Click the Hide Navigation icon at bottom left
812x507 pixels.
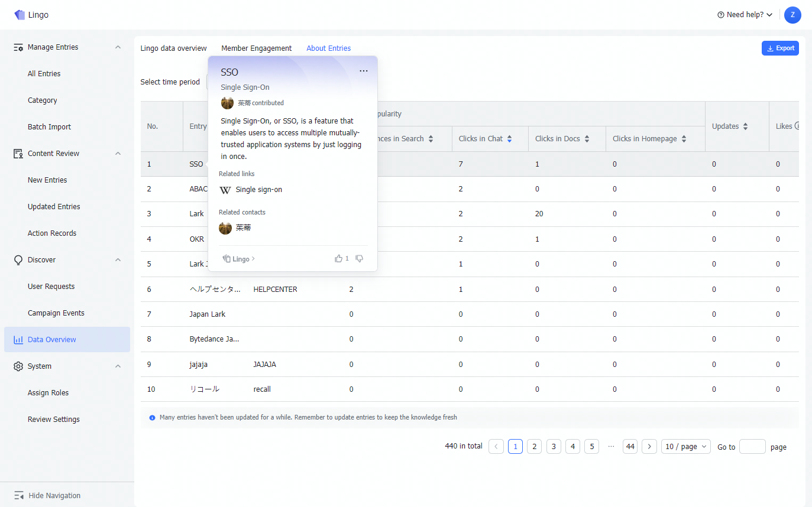coord(18,495)
